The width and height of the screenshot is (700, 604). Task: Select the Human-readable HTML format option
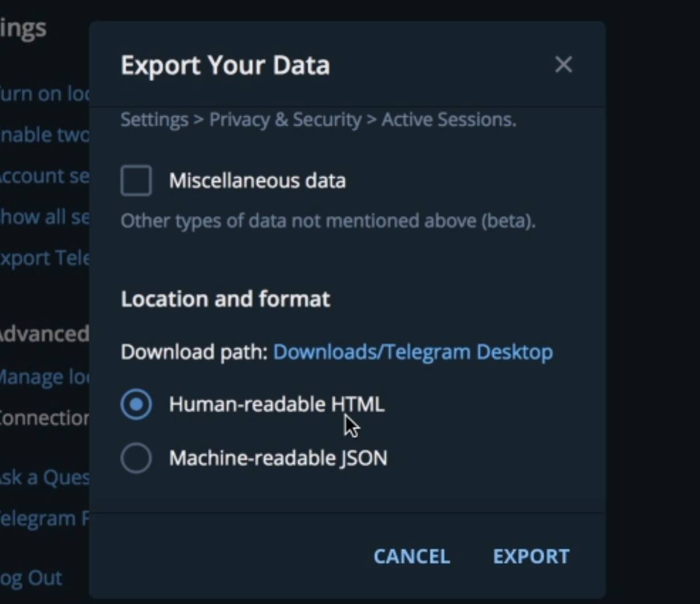136,405
